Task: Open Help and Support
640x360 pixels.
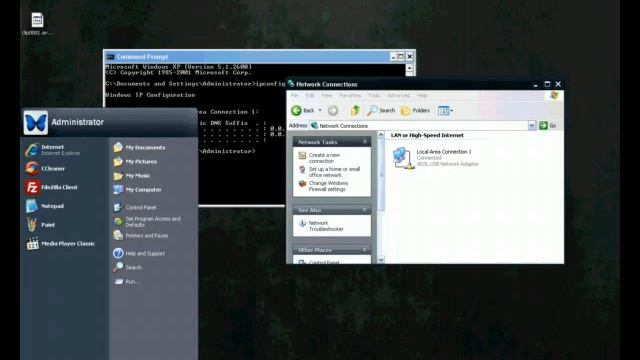Action: (139, 253)
